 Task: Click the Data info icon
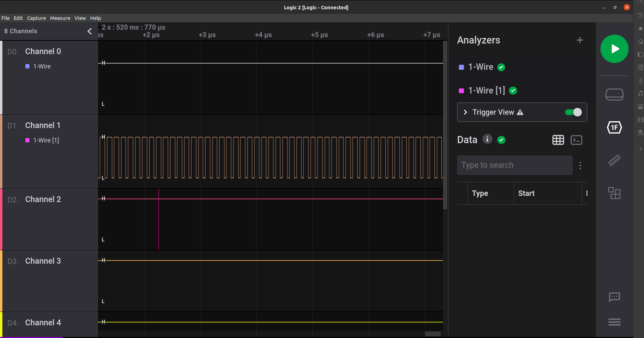tap(487, 139)
